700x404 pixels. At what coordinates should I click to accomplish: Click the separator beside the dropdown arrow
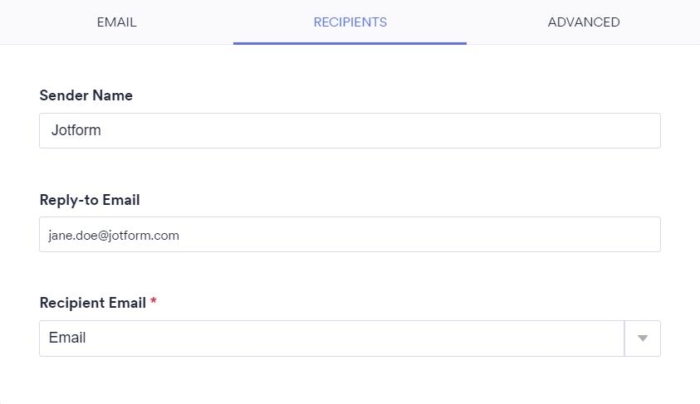coord(624,338)
